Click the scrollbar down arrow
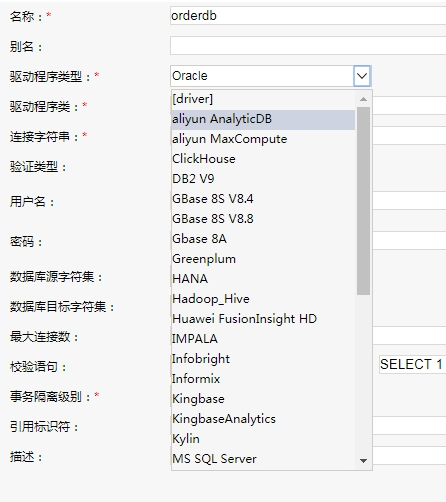The width and height of the screenshot is (446, 502). pos(364,461)
